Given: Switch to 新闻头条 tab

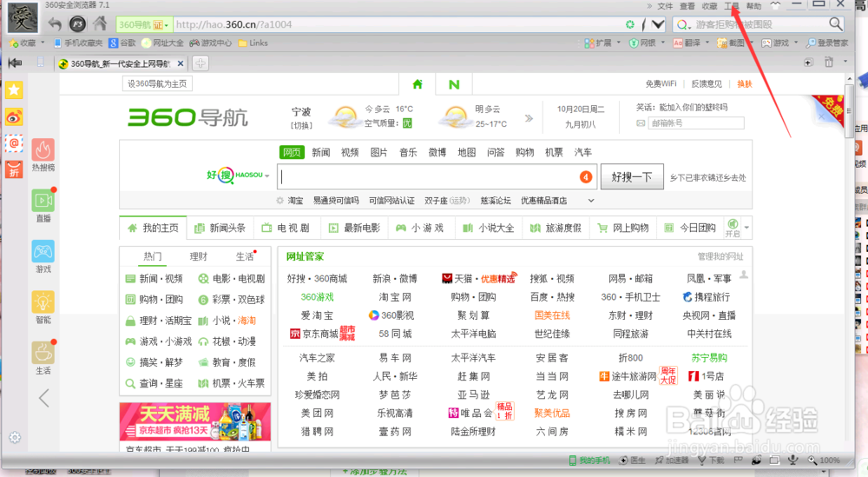Looking at the screenshot, I should pos(220,228).
